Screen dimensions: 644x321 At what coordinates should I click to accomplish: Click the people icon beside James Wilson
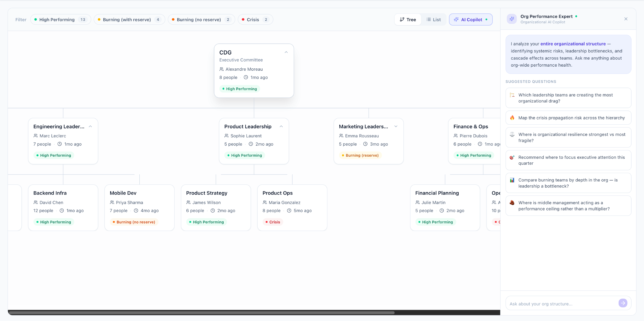pos(188,202)
